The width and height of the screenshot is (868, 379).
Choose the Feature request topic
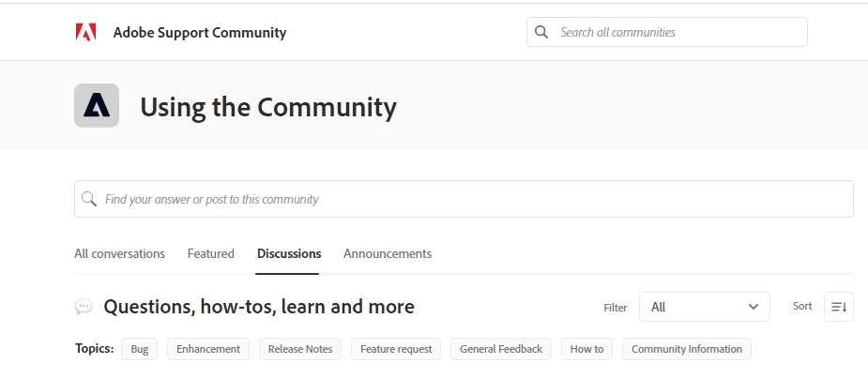pyautogui.click(x=396, y=349)
